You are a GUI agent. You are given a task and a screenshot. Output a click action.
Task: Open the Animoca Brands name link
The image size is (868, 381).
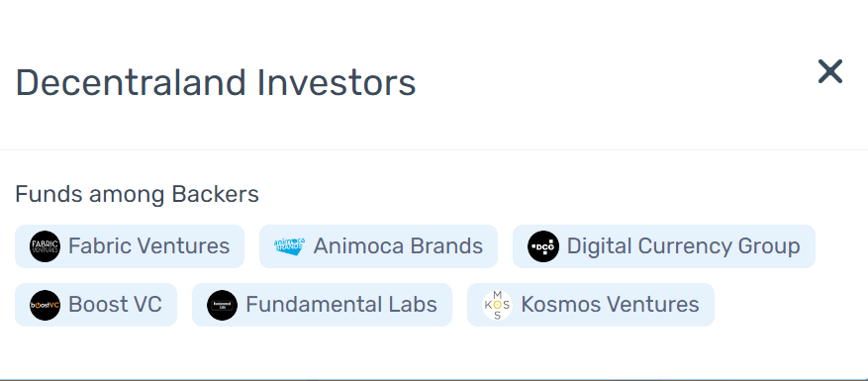click(x=398, y=245)
